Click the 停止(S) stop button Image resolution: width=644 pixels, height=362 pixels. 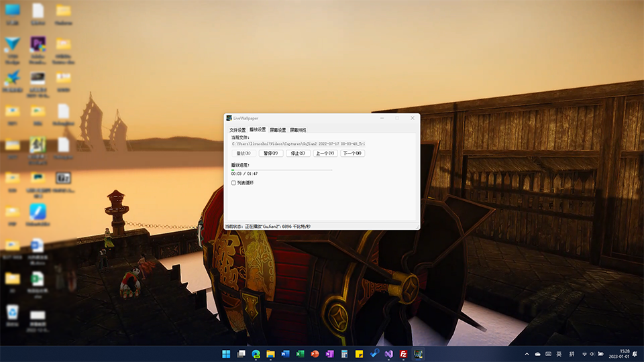tap(298, 153)
